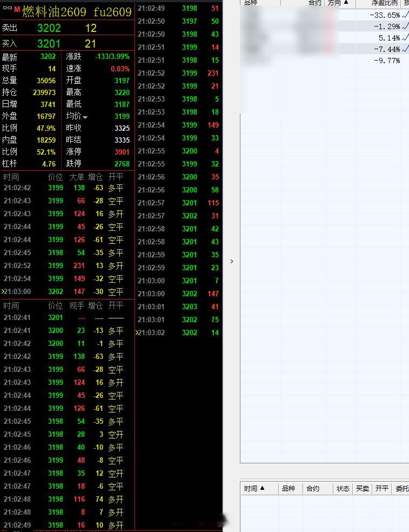This screenshot has width=409, height=532.
Task: Open the trend chart icon next to -33.65%
Action: pos(405,15)
